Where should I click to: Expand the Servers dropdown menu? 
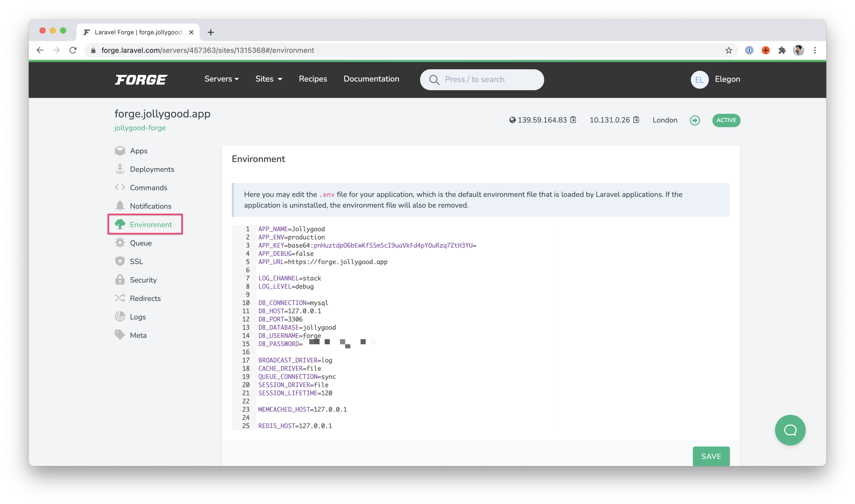click(x=223, y=79)
